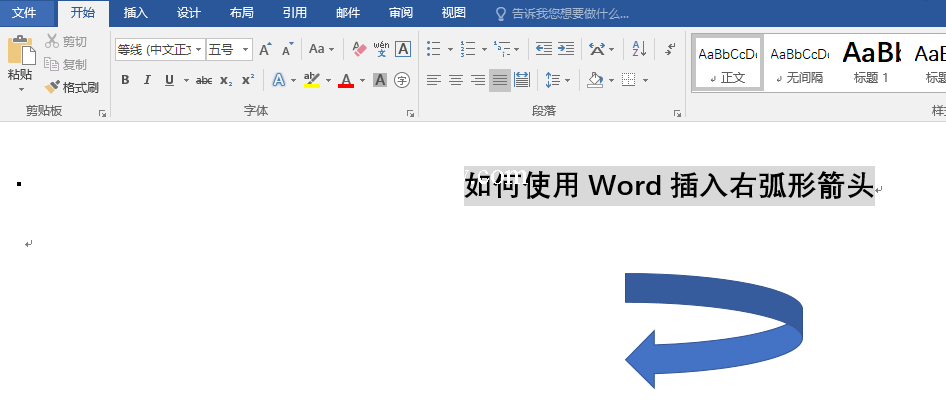Apply character border icon
The width and height of the screenshot is (946, 405).
click(403, 49)
